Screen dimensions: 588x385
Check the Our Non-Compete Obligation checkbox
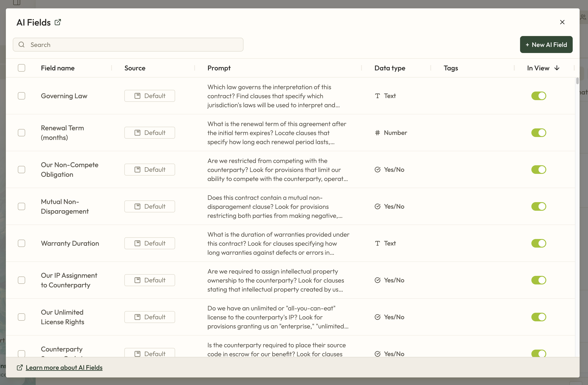21,169
